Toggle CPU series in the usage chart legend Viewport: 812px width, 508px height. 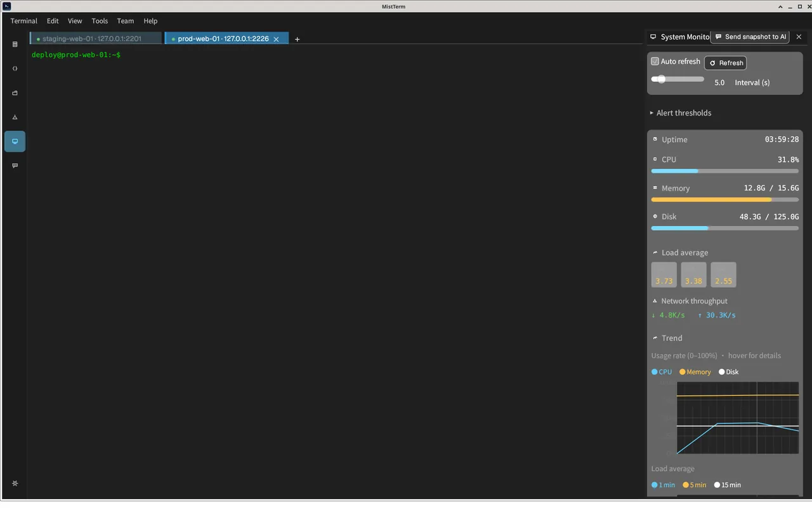[662, 372]
